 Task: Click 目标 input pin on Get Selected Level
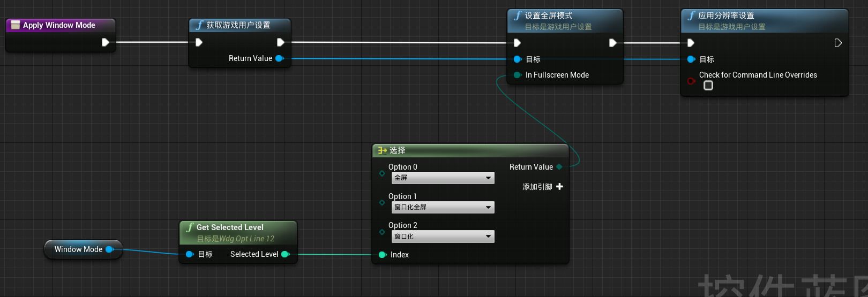pyautogui.click(x=189, y=254)
